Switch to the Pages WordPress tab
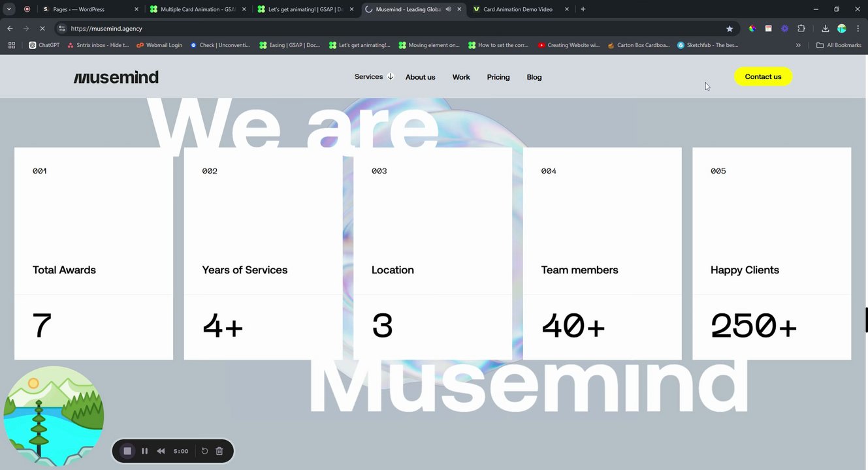The height and width of the screenshot is (470, 868). point(89,9)
